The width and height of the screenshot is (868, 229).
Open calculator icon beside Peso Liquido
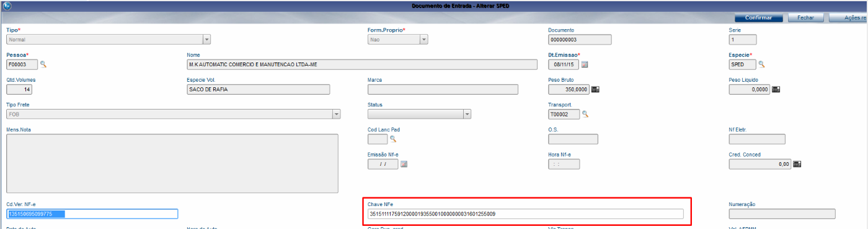[x=776, y=89]
